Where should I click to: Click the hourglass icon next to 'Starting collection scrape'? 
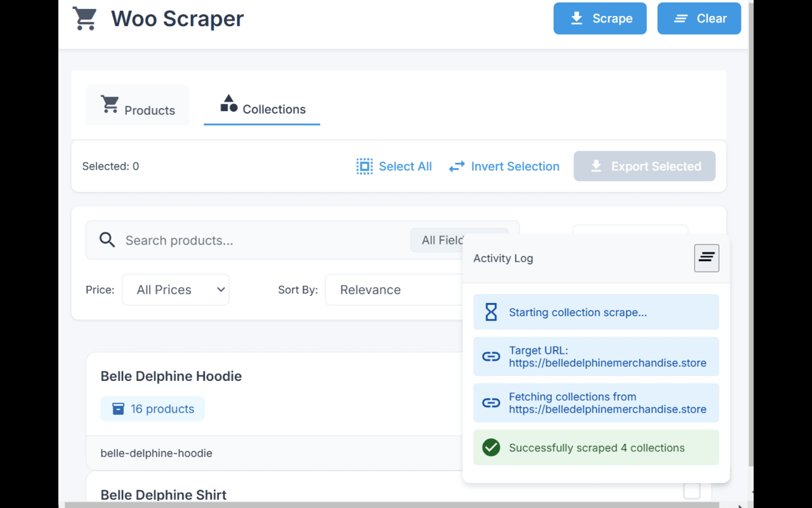pos(490,312)
